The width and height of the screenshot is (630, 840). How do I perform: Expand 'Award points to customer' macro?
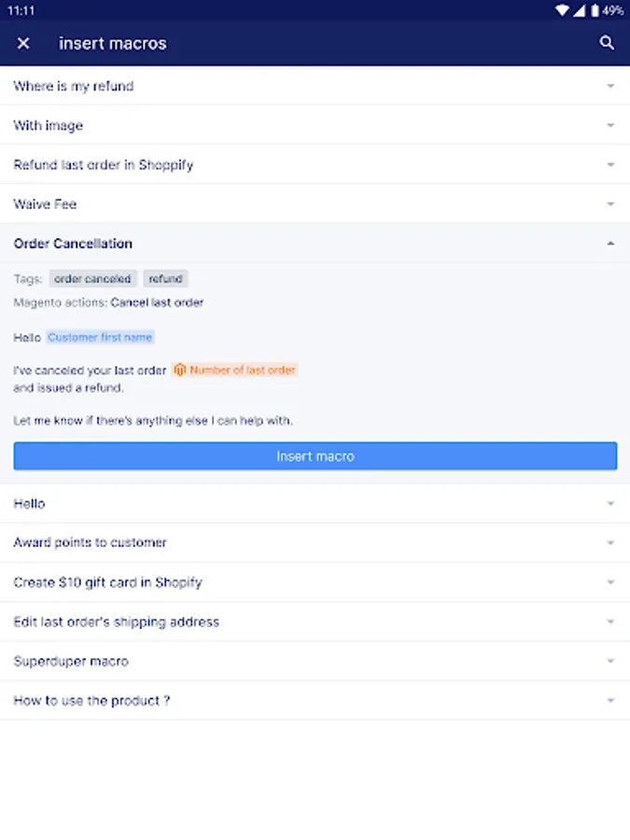coord(315,543)
